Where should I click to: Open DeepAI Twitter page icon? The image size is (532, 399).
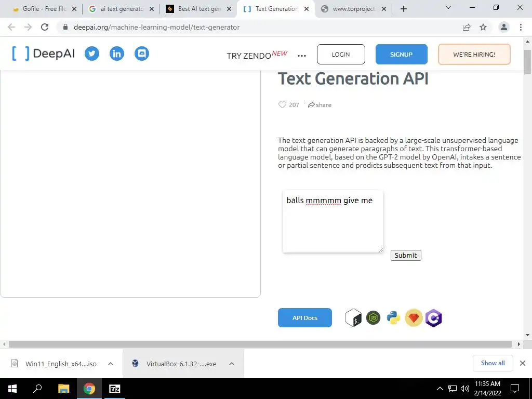[91, 54]
